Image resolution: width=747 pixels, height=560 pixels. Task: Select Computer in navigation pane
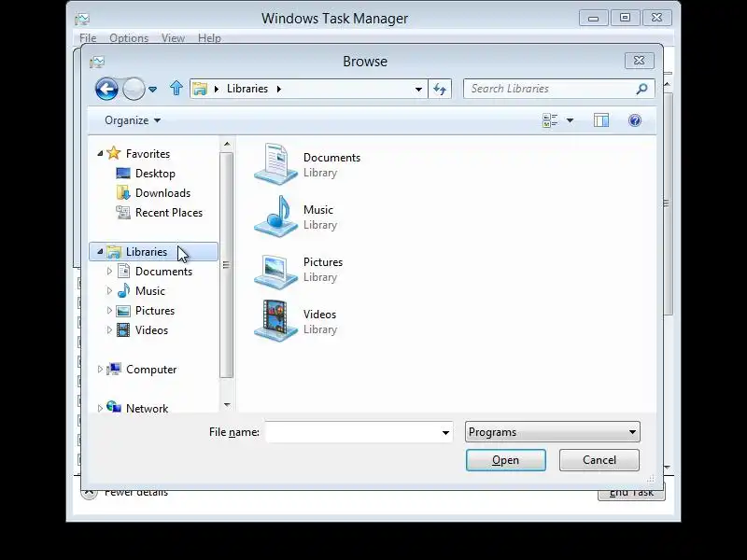(151, 370)
